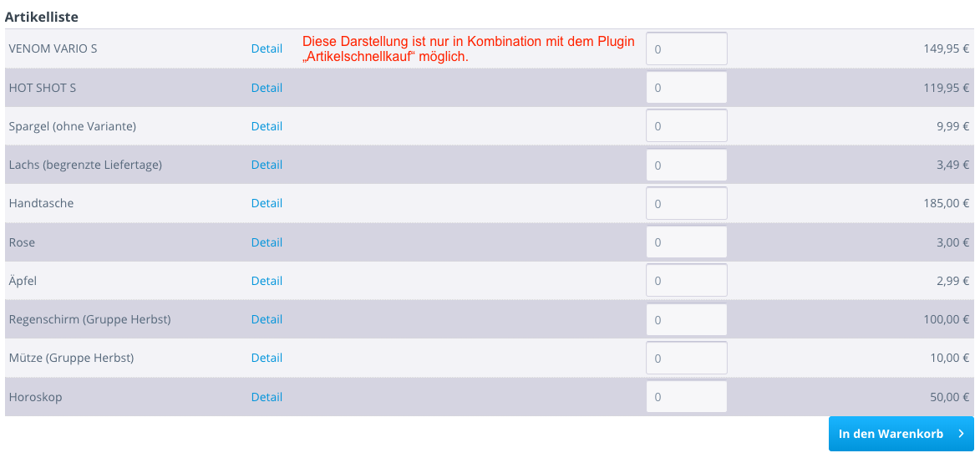
Task: Focus quantity field for Regenschirm
Action: click(687, 319)
